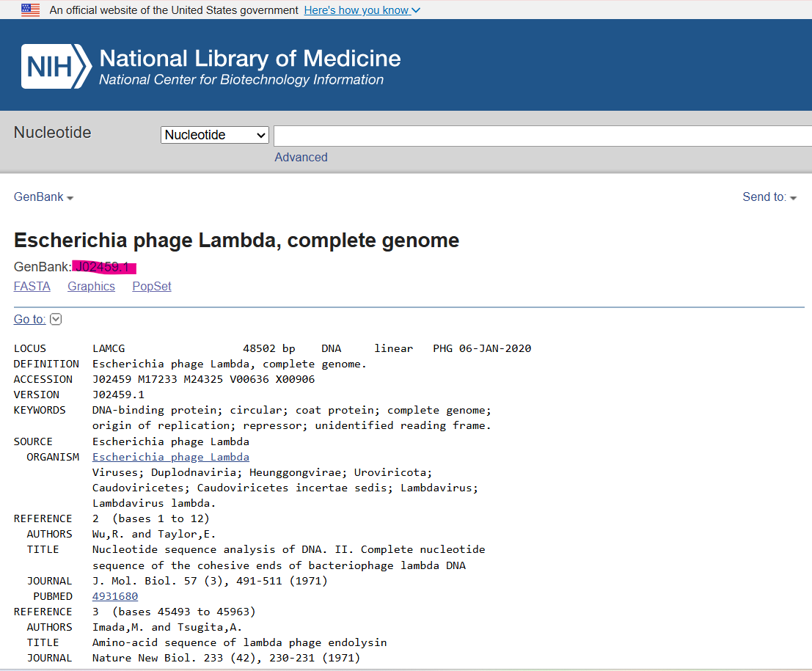Open the Graphics view link
The width and height of the screenshot is (812, 671).
point(91,286)
